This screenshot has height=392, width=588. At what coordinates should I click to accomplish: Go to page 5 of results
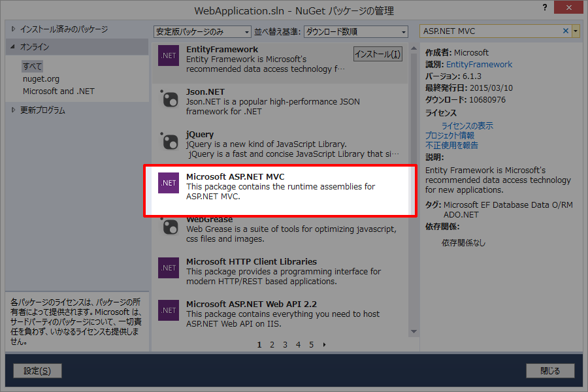(311, 345)
